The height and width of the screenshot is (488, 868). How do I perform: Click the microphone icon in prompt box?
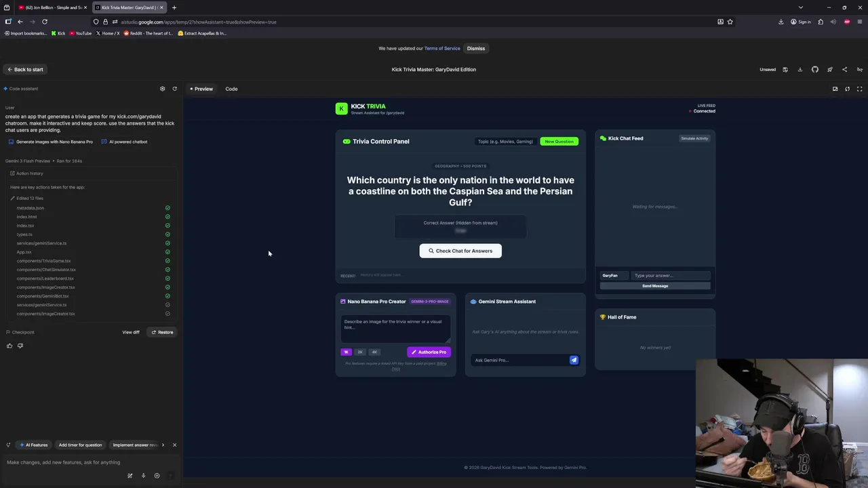(x=143, y=476)
